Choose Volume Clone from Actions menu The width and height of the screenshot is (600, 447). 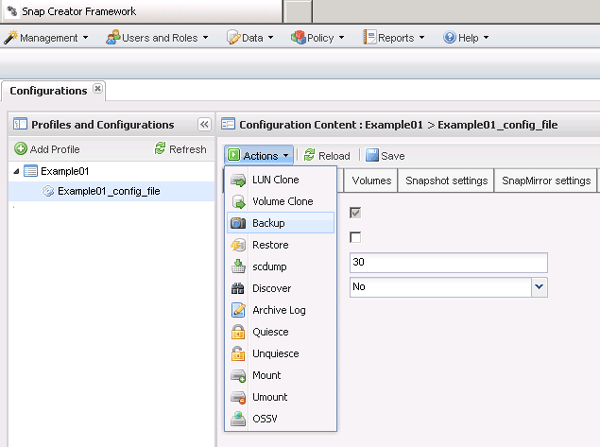[x=281, y=202]
